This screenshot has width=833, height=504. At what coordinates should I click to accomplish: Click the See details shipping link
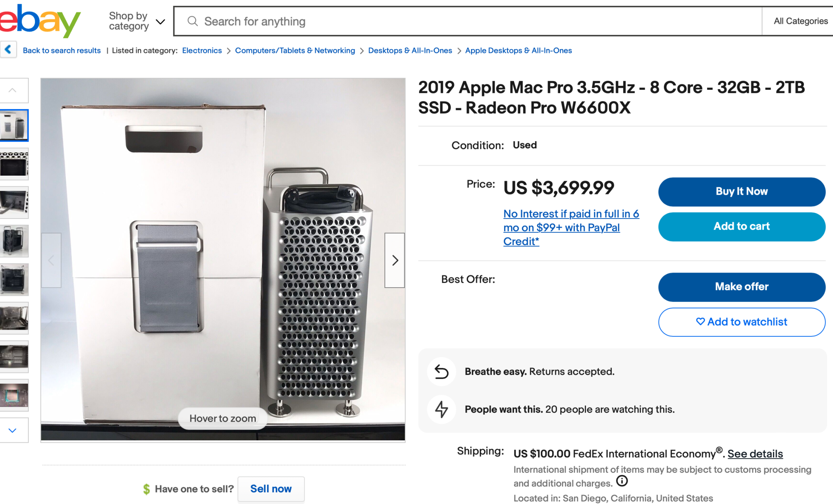coord(755,454)
